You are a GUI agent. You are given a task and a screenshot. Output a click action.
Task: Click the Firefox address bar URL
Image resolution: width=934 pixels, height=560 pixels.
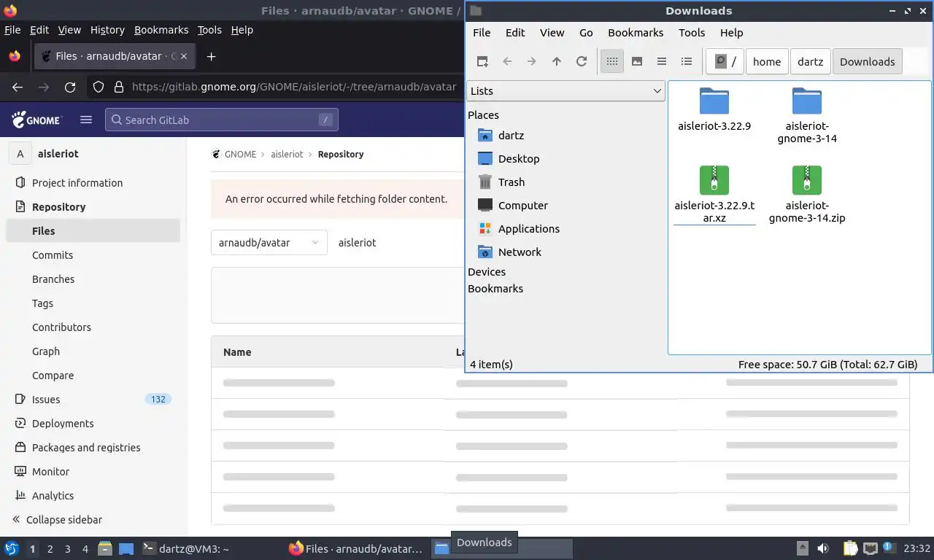[x=294, y=87]
